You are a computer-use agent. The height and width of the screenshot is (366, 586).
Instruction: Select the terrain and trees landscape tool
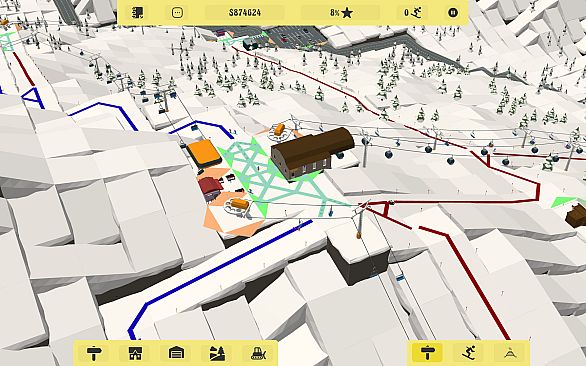218,353
